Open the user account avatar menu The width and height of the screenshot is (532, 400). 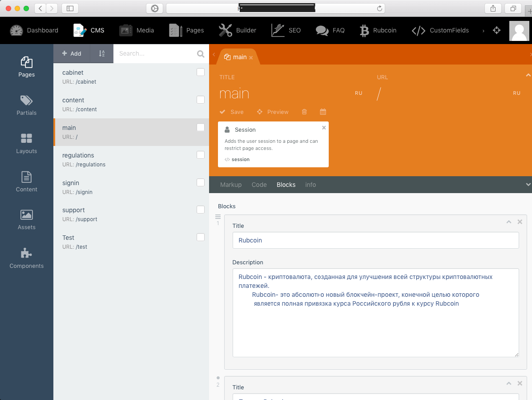tap(519, 31)
